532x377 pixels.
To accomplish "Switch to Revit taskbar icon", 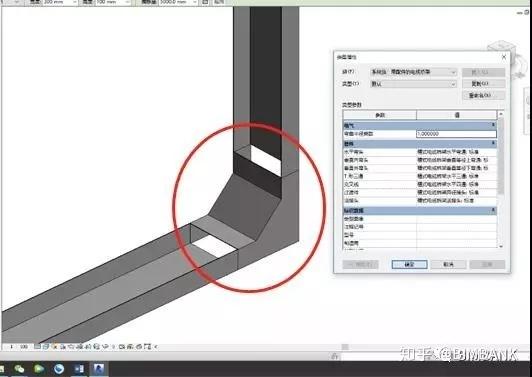I will [99, 369].
